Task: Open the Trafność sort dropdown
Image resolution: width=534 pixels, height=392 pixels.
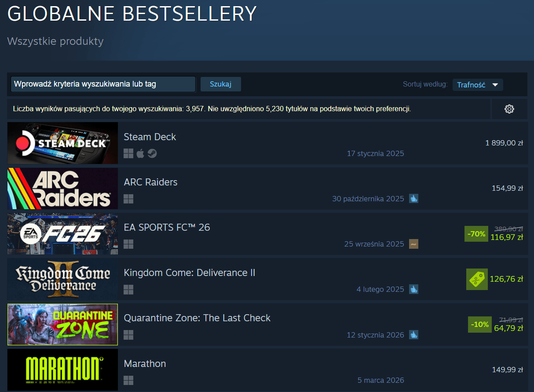Action: pos(478,85)
